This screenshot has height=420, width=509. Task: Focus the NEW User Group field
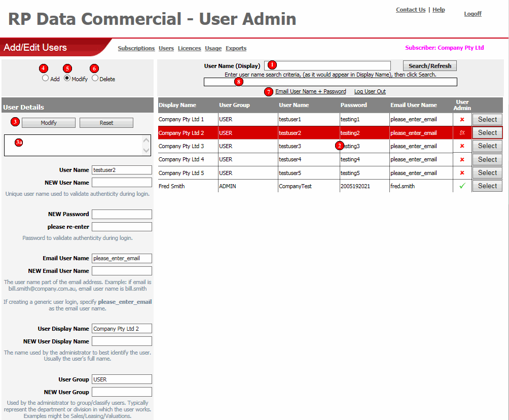point(122,392)
